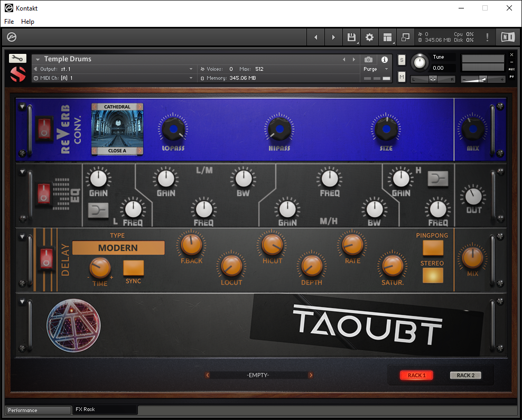The height and width of the screenshot is (420, 522).
Task: Click the NI logo in the toolbar
Action: point(508,37)
